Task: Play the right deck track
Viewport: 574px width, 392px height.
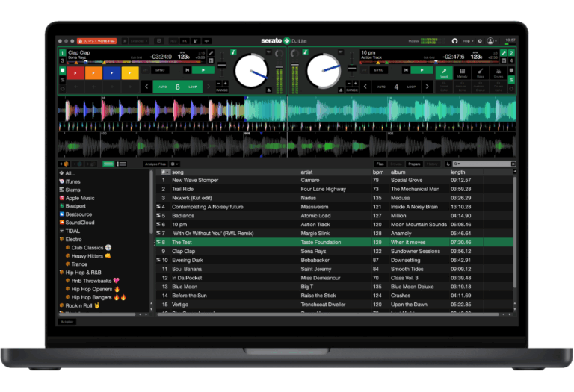Action: point(422,70)
